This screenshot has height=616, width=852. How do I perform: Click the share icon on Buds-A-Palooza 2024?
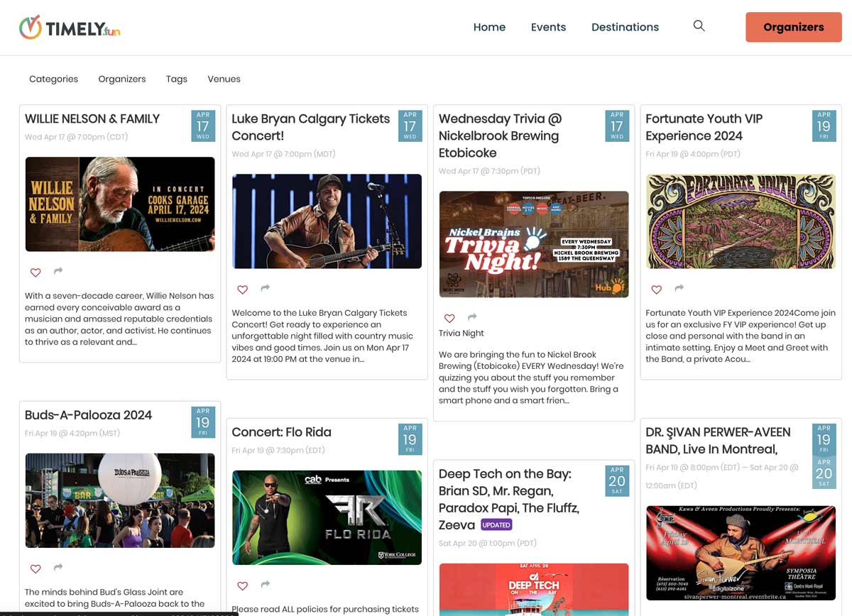point(58,568)
